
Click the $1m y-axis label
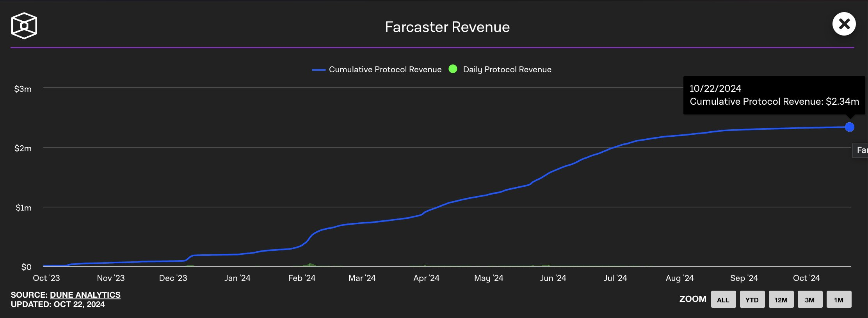tap(23, 208)
